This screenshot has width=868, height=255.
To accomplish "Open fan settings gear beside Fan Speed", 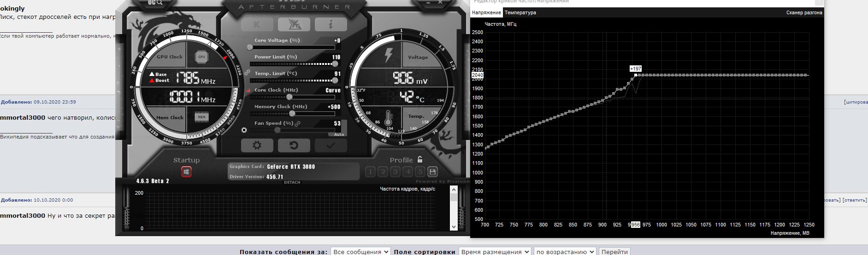I will 244,130.
